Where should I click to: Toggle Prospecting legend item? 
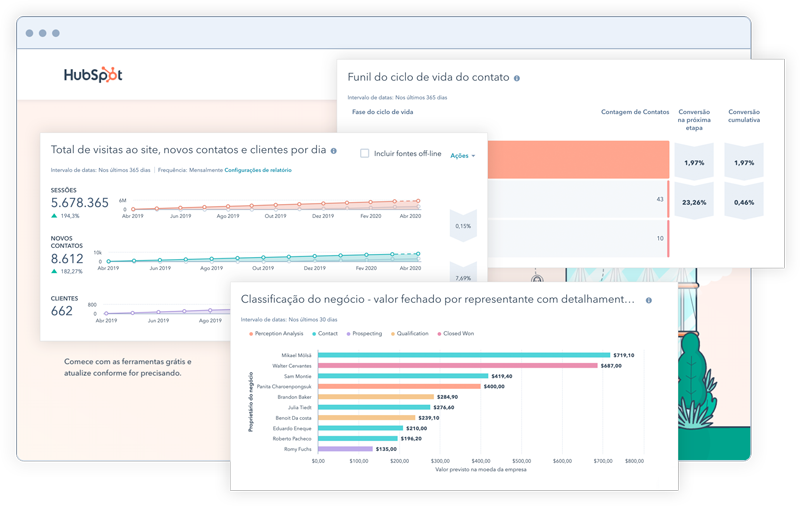tap(364, 334)
